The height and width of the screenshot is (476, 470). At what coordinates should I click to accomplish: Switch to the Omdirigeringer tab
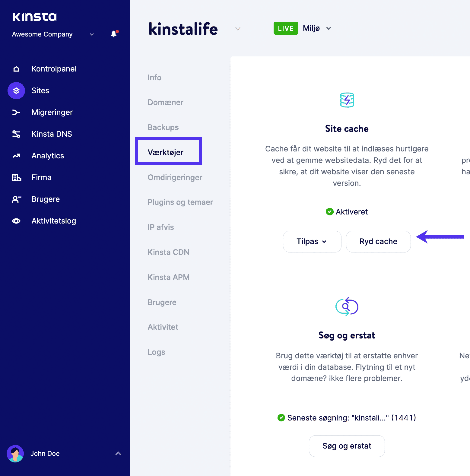click(x=175, y=177)
